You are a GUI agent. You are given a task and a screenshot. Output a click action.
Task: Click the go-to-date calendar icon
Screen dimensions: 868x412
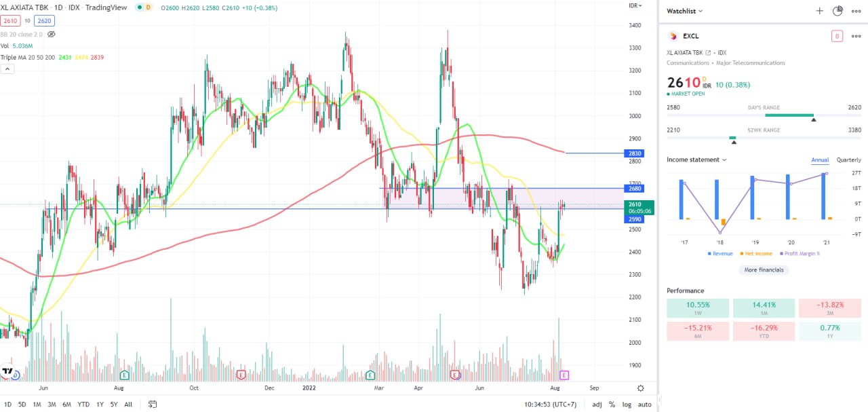coord(153,405)
